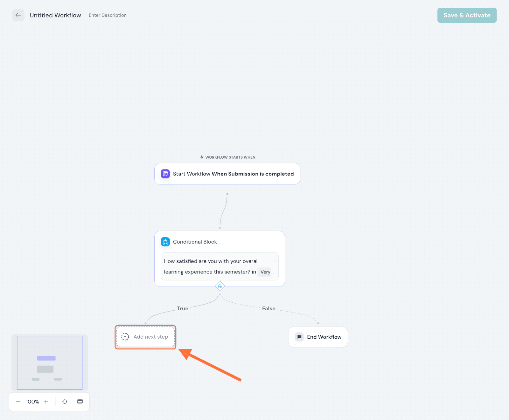Image resolution: width=509 pixels, height=420 pixels.
Task: Click the diamond branch icon below the condition
Action: tap(220, 286)
